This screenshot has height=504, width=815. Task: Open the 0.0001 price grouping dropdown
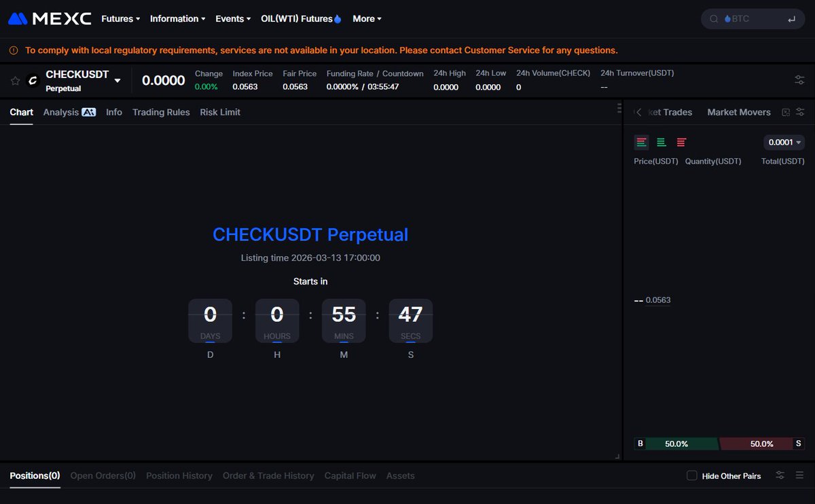pos(784,142)
